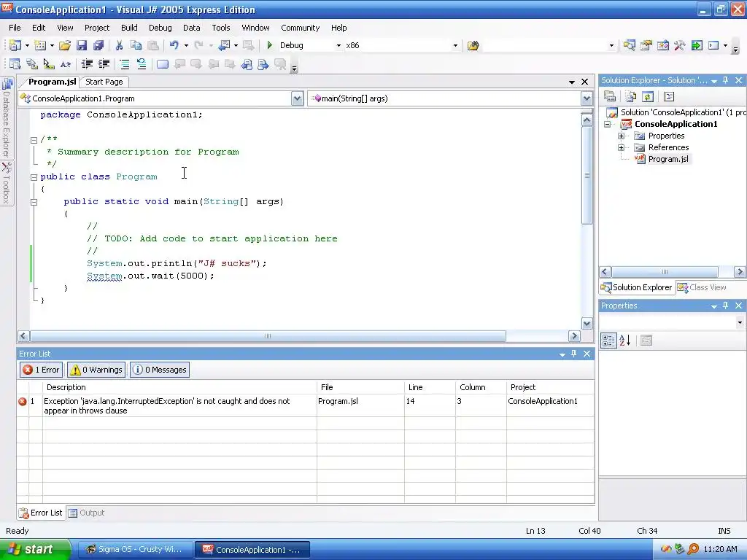Open the Debug menu
The width and height of the screenshot is (747, 560).
pyautogui.click(x=160, y=28)
